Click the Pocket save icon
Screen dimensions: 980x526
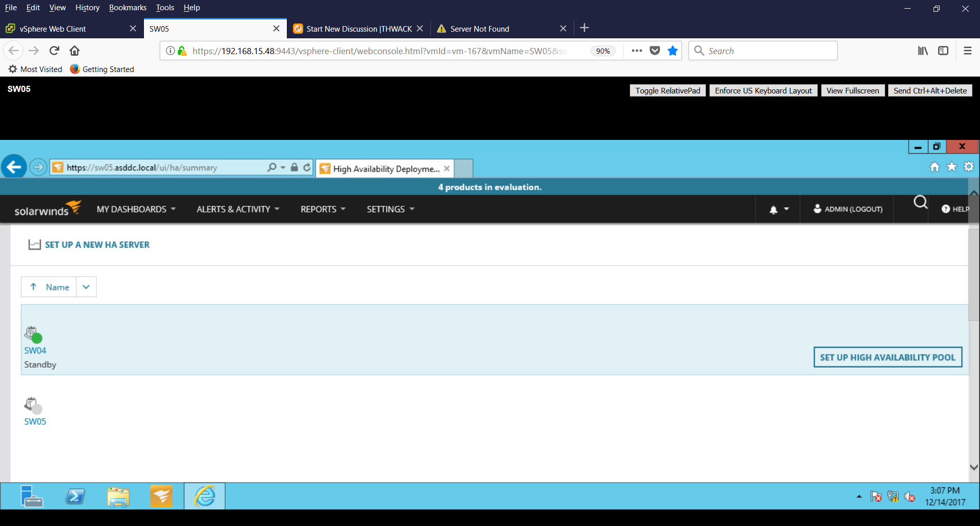[655, 51]
